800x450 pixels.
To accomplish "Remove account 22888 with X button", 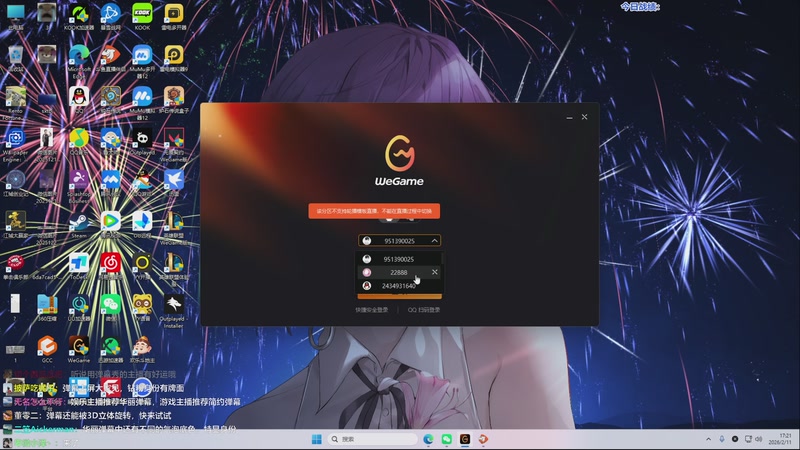I will click(435, 272).
